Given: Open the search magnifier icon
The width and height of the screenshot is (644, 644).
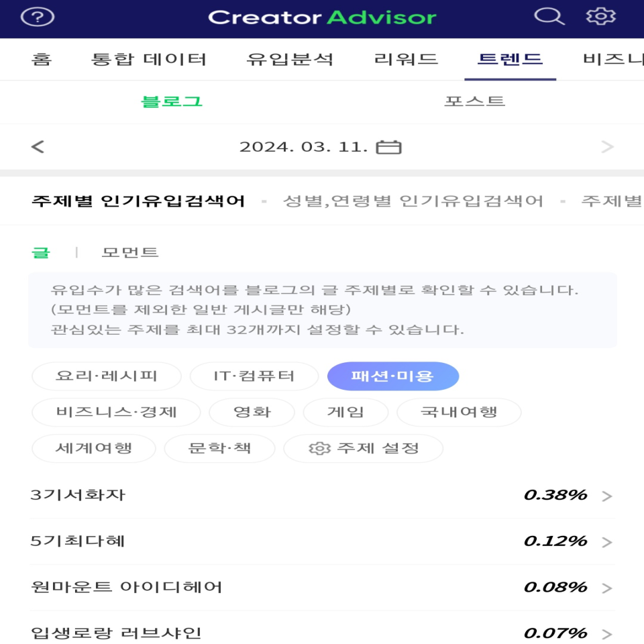Looking at the screenshot, I should point(550,16).
